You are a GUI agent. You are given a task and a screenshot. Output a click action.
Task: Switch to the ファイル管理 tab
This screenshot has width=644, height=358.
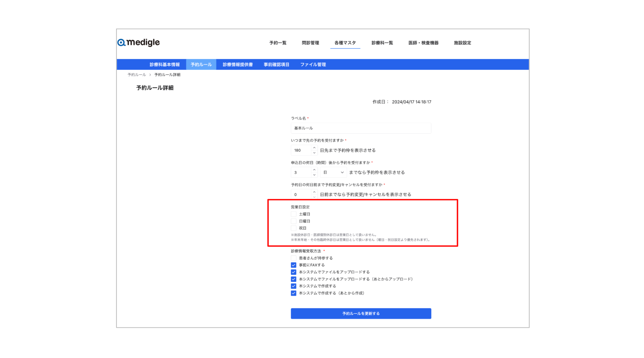[313, 64]
